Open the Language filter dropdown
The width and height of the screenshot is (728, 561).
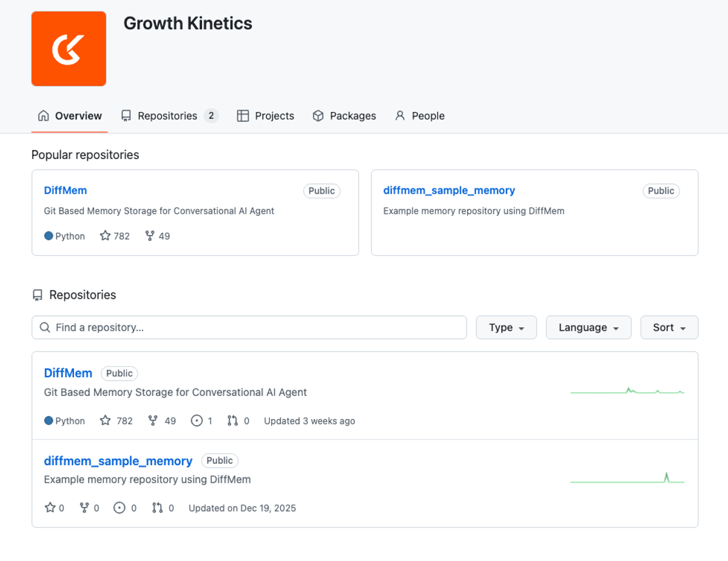tap(588, 327)
